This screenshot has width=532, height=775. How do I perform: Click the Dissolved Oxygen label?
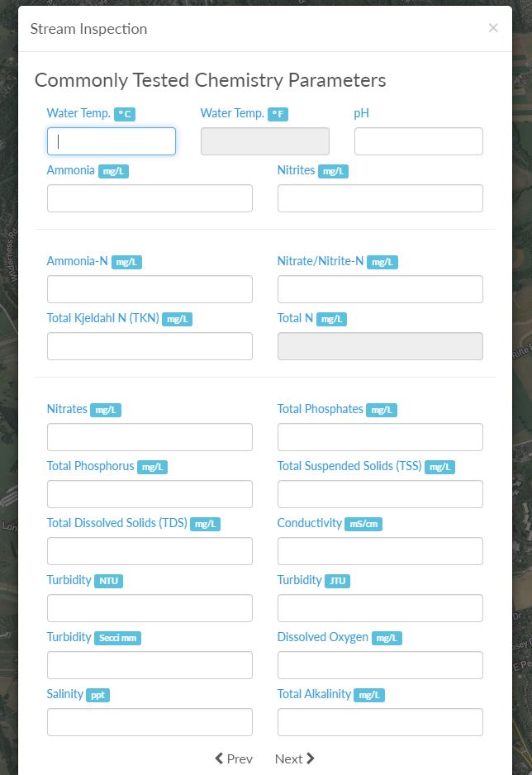322,637
